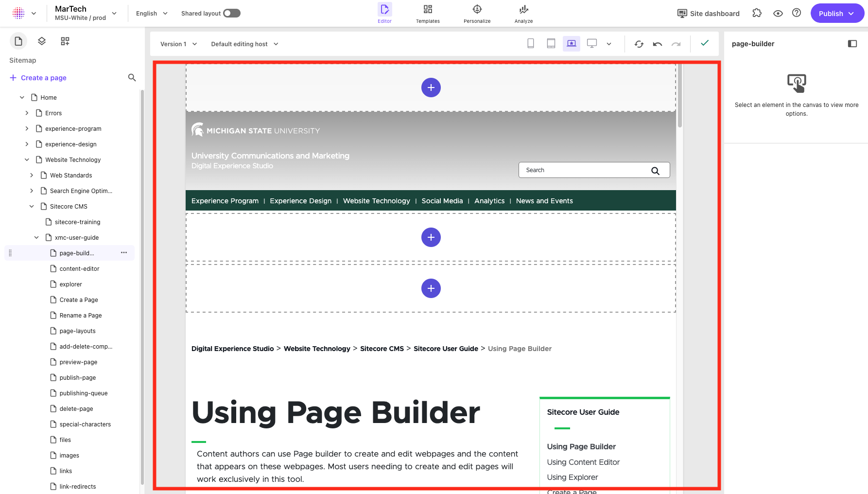Screen dimensions: 868x494
Task: Open the layers icon in left panel
Action: [x=42, y=41]
